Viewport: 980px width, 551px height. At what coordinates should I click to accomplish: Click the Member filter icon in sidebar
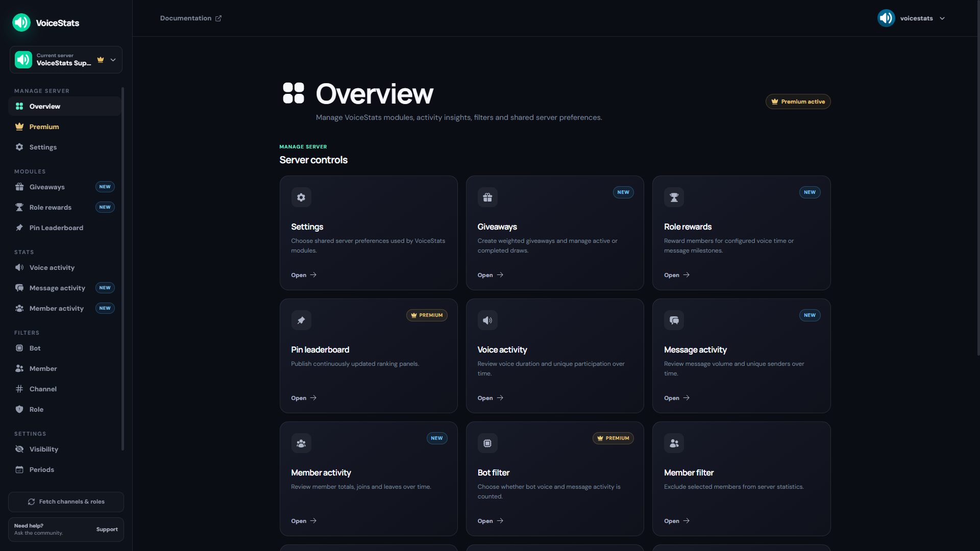[x=19, y=368]
